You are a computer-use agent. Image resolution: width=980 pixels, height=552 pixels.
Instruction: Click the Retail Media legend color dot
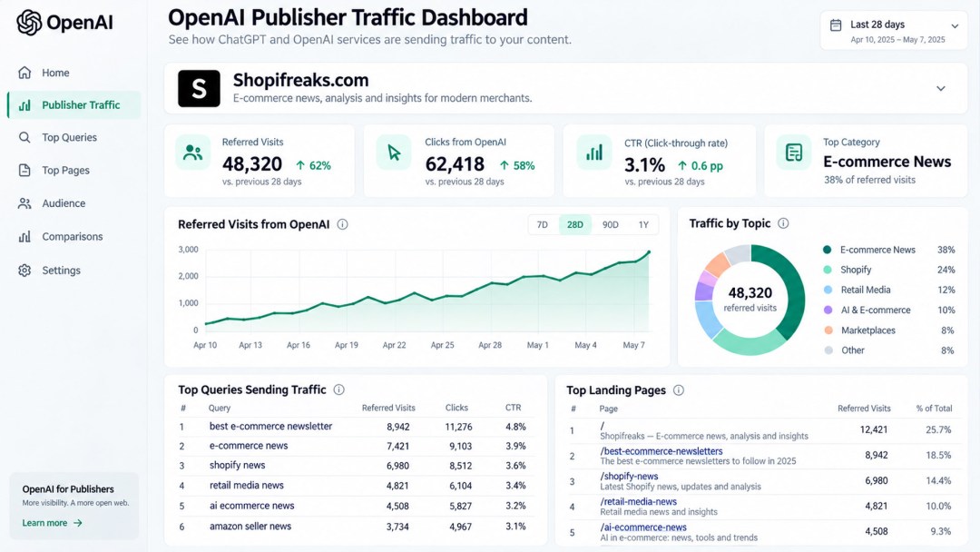(828, 290)
